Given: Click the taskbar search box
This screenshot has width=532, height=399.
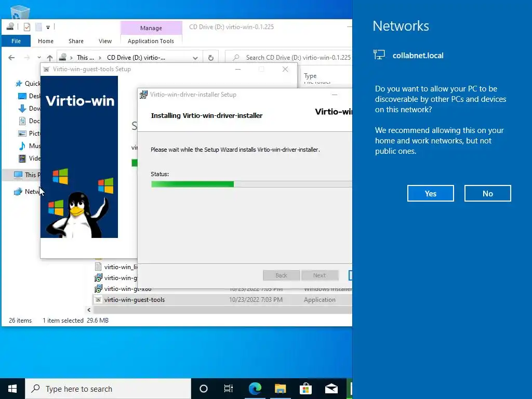Looking at the screenshot, I should point(108,389).
